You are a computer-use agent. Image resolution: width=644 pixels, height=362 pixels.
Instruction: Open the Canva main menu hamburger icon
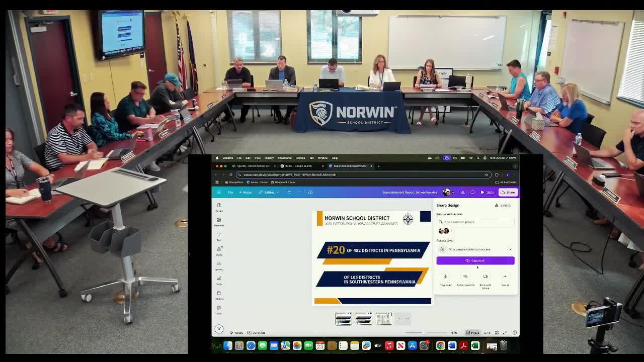pos(219,192)
